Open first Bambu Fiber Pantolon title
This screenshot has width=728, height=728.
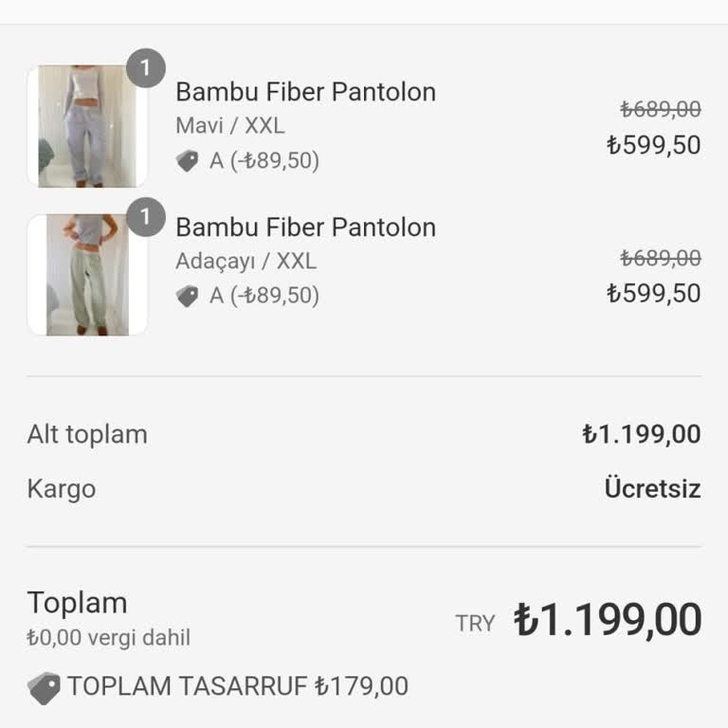point(305,92)
